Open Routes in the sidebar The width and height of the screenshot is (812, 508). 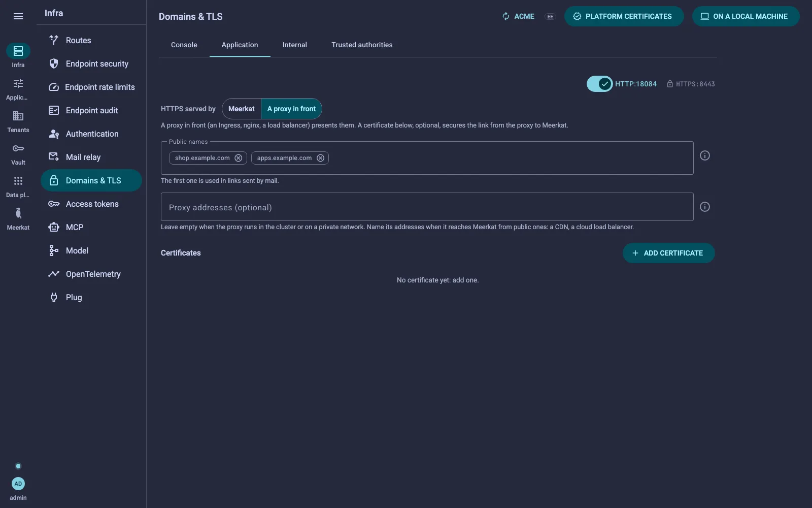pyautogui.click(x=91, y=40)
